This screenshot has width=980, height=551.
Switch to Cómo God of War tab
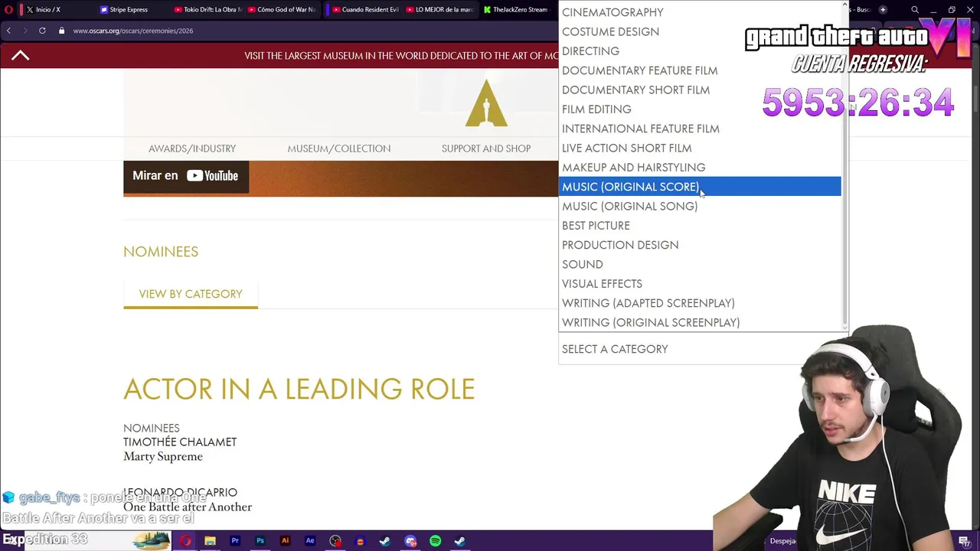(280, 9)
